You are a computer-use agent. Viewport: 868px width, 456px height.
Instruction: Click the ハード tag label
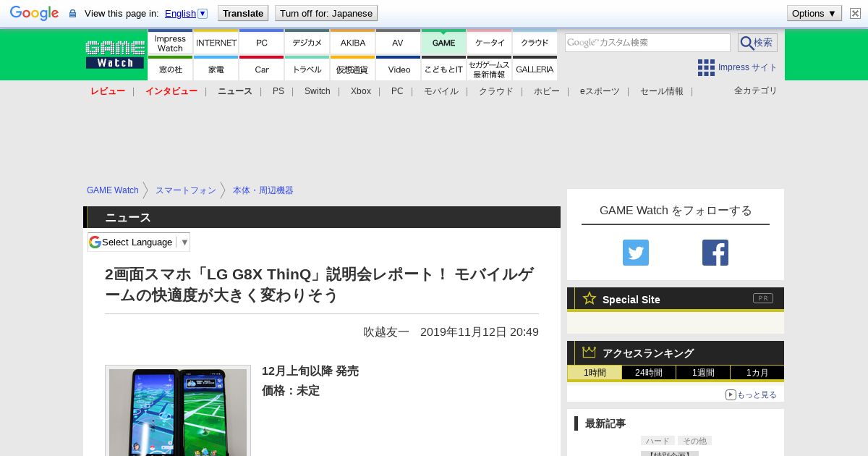(x=658, y=441)
